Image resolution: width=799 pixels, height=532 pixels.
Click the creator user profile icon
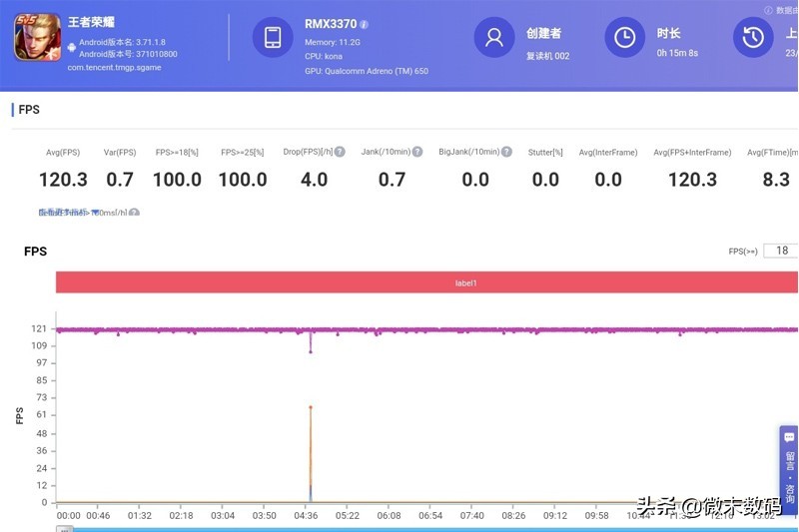coord(494,37)
